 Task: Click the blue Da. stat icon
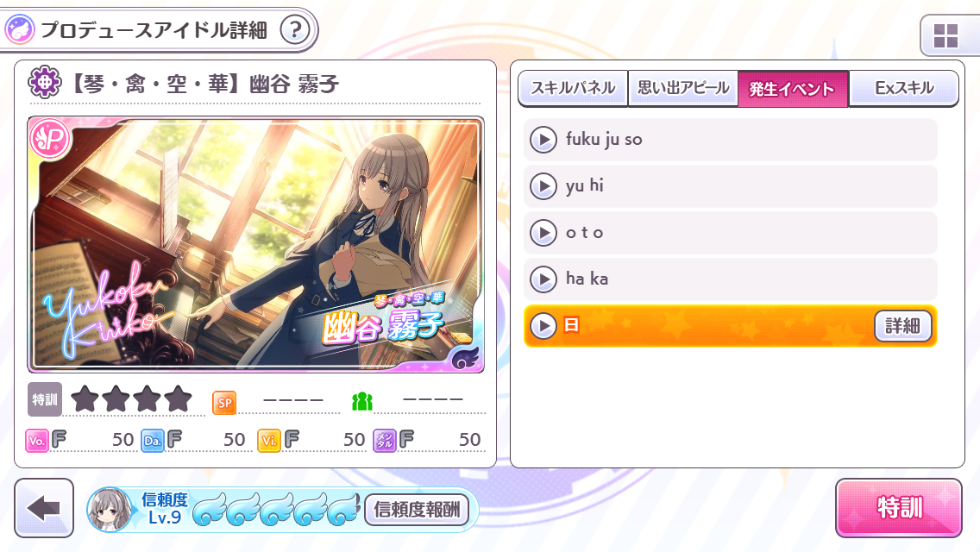point(153,440)
